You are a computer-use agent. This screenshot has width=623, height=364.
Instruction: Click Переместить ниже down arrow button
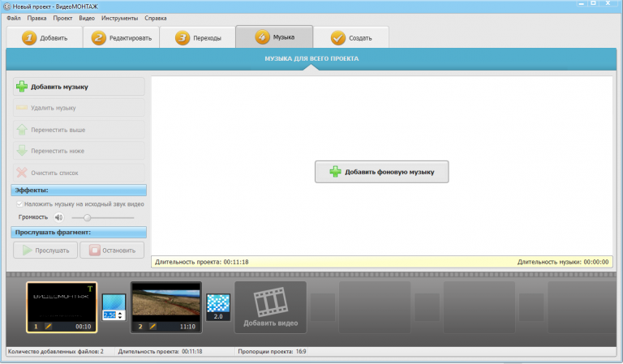point(79,151)
